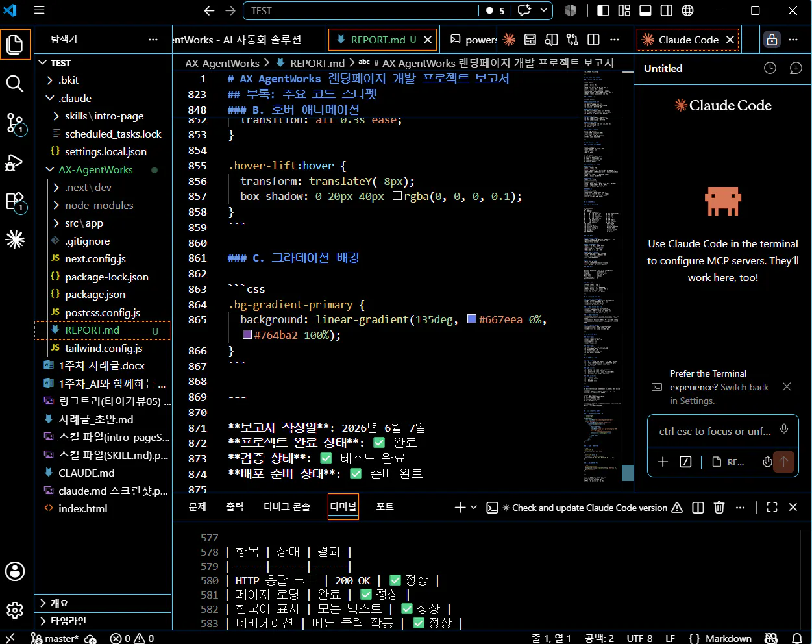Open more editor actions ellipsis

pyautogui.click(x=614, y=40)
